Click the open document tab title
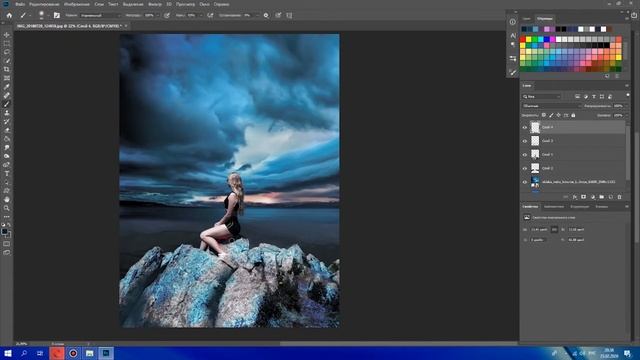Image resolution: width=640 pixels, height=360 pixels. tap(69, 26)
